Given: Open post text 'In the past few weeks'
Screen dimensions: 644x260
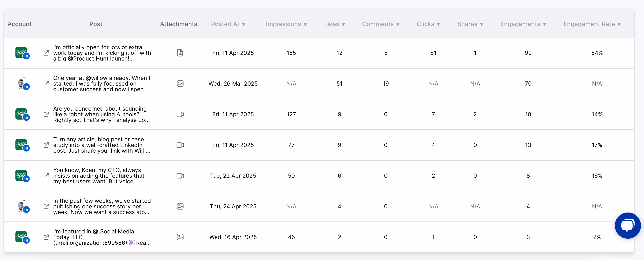Looking at the screenshot, I should click(x=102, y=206).
